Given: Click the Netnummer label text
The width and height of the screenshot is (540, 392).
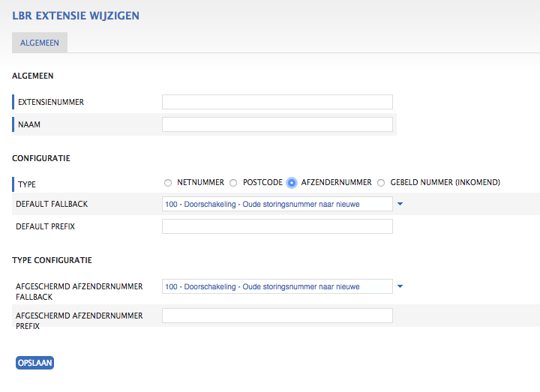Looking at the screenshot, I should pos(200,182).
